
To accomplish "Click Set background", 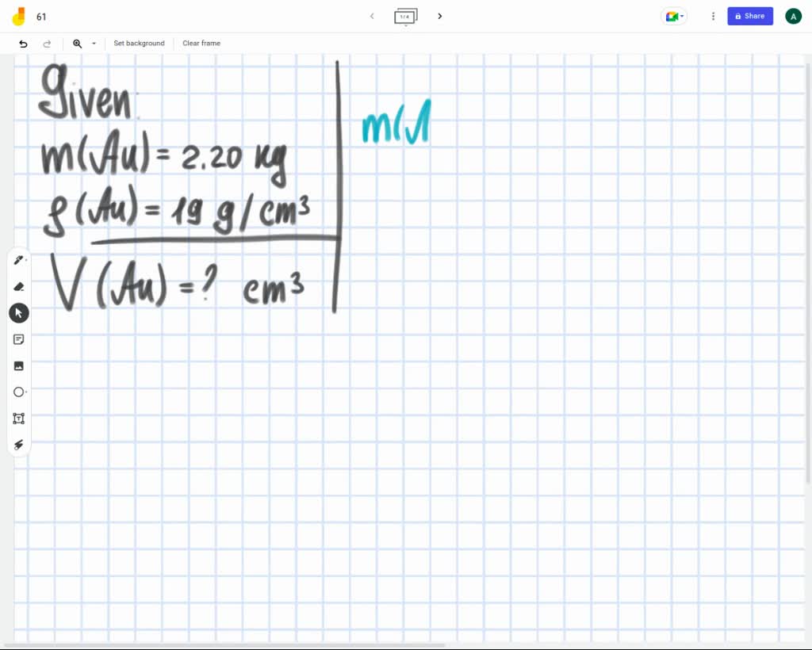I will click(139, 44).
